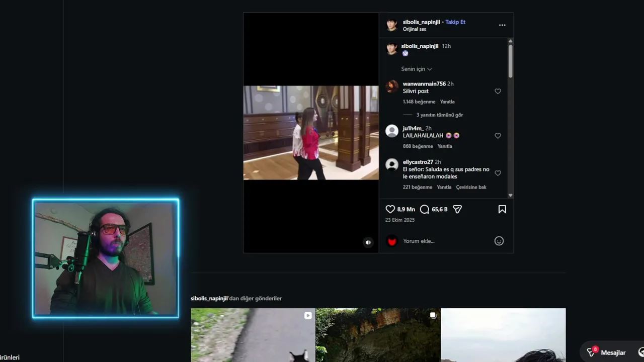The height and width of the screenshot is (362, 644).
Task: Click the Mesajlar label
Action: (x=613, y=352)
